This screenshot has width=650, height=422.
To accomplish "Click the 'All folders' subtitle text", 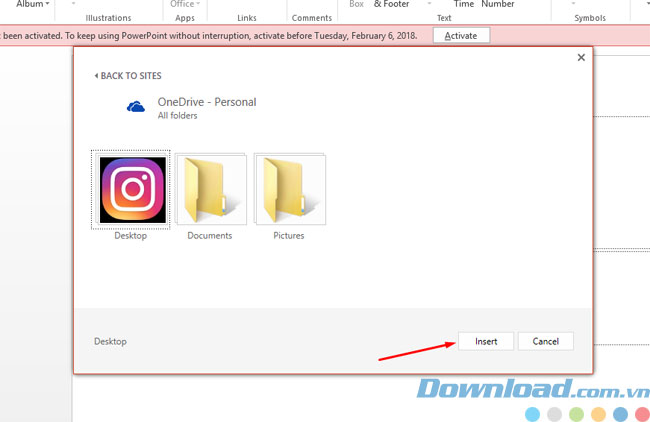I will coord(177,116).
